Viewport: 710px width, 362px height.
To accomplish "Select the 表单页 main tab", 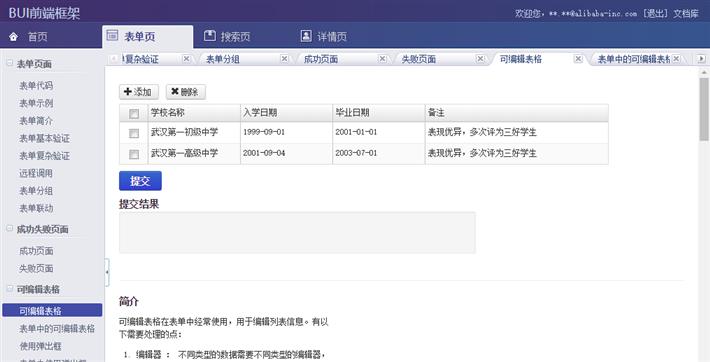I will (148, 37).
